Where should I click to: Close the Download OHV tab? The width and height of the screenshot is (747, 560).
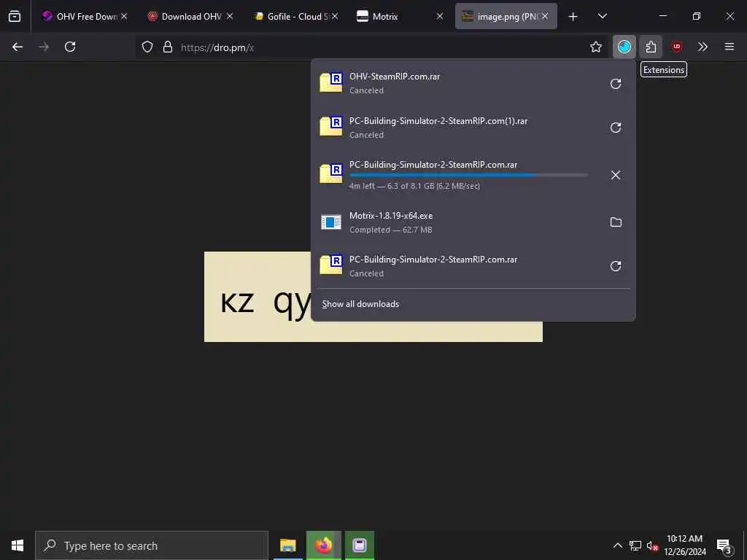(230, 16)
